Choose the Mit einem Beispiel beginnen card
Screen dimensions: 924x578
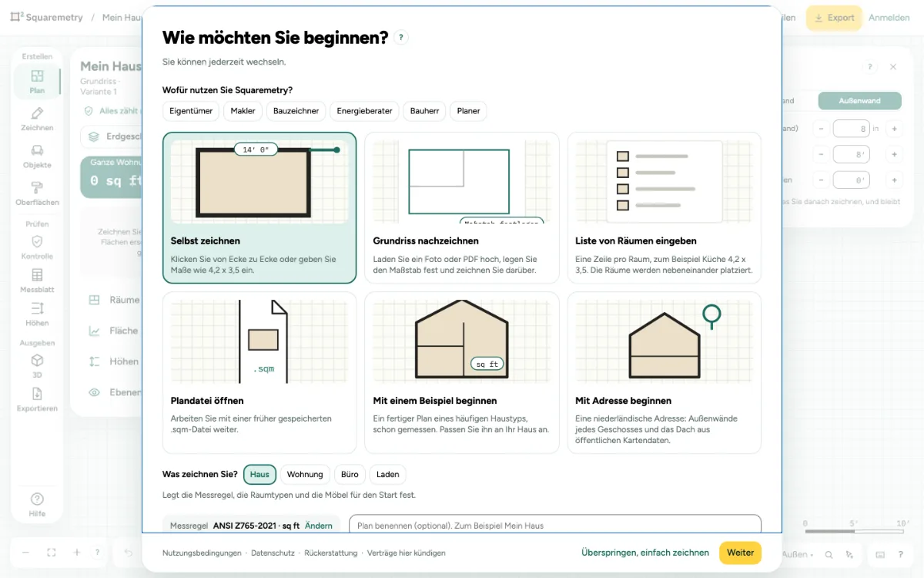(462, 372)
